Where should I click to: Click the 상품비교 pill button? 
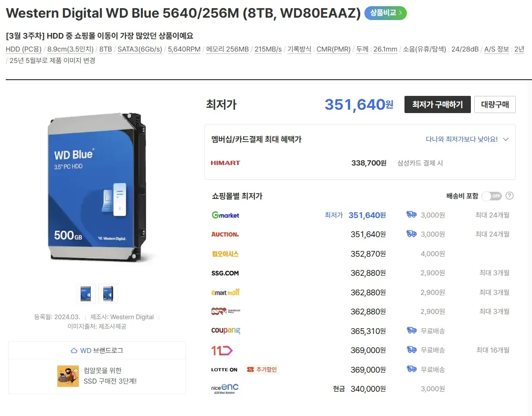(385, 13)
